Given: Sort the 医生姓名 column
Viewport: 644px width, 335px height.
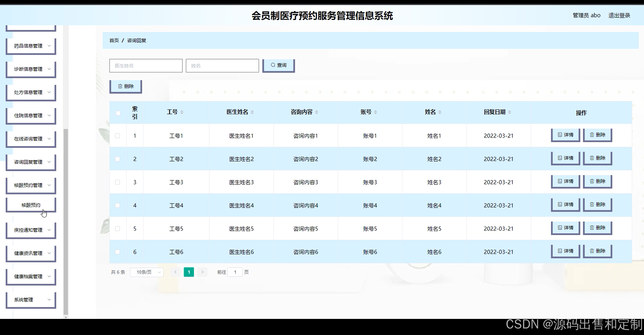Looking at the screenshot, I should tap(252, 112).
